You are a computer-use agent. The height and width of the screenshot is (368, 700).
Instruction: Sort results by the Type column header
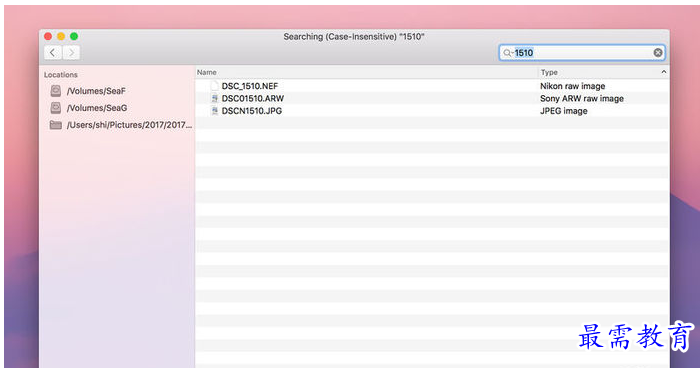[549, 72]
